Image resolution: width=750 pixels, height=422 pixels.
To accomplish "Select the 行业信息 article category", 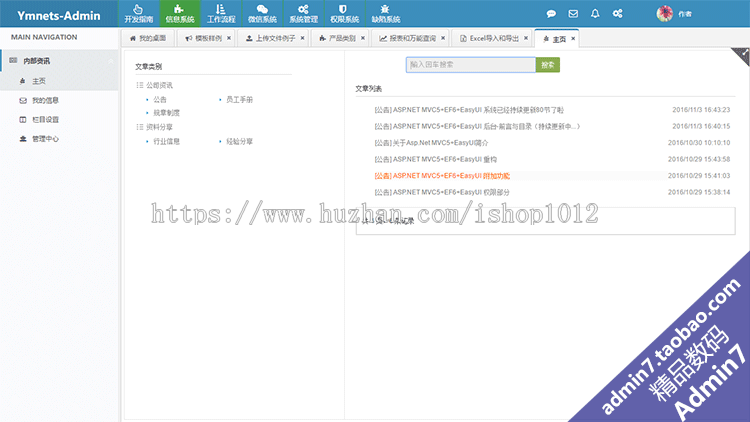I will pyautogui.click(x=166, y=142).
